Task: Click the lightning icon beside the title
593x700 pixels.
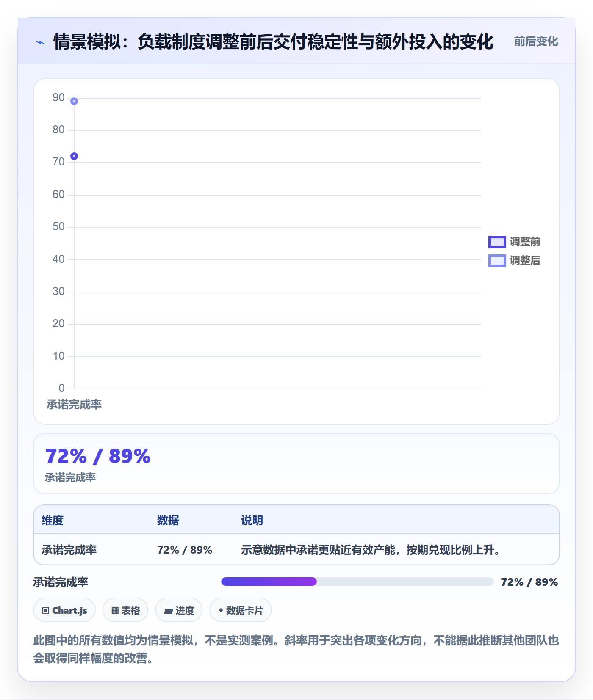Action: tap(40, 42)
